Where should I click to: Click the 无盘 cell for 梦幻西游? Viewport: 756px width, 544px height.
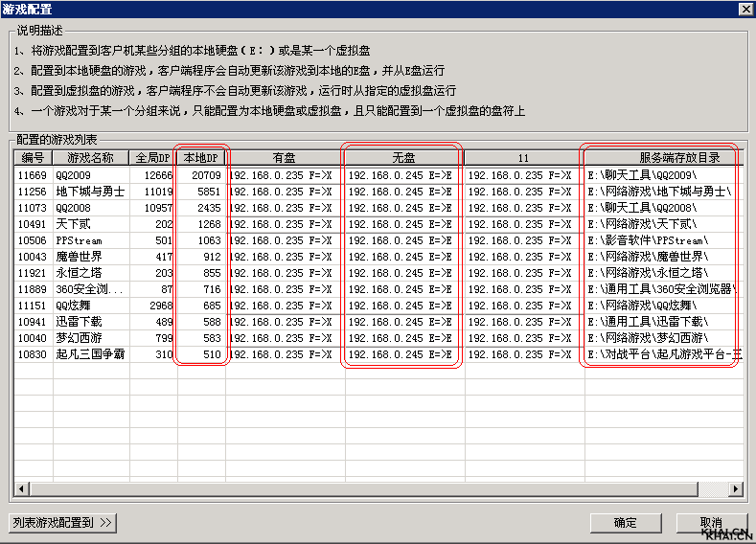tap(402, 338)
